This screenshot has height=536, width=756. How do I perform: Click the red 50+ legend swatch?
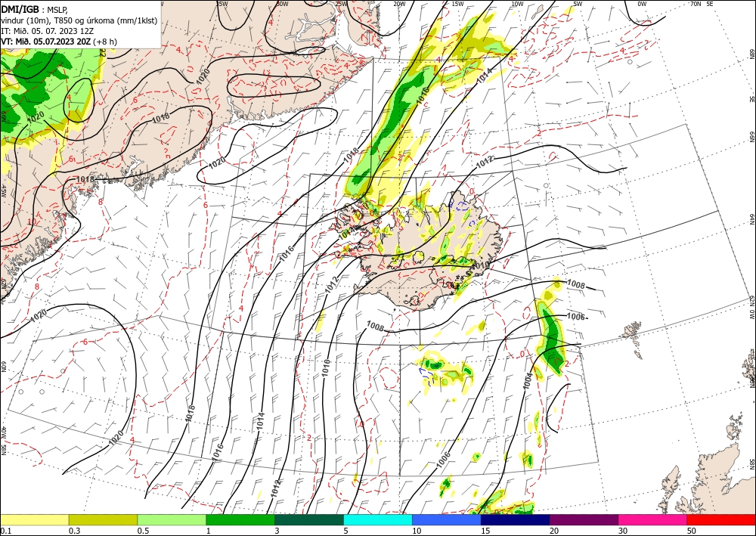721,519
